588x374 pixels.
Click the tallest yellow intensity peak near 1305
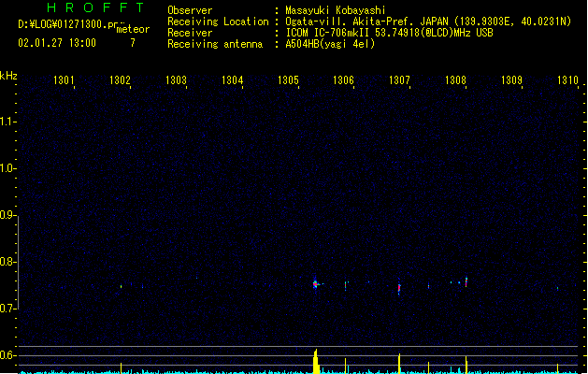pos(316,361)
